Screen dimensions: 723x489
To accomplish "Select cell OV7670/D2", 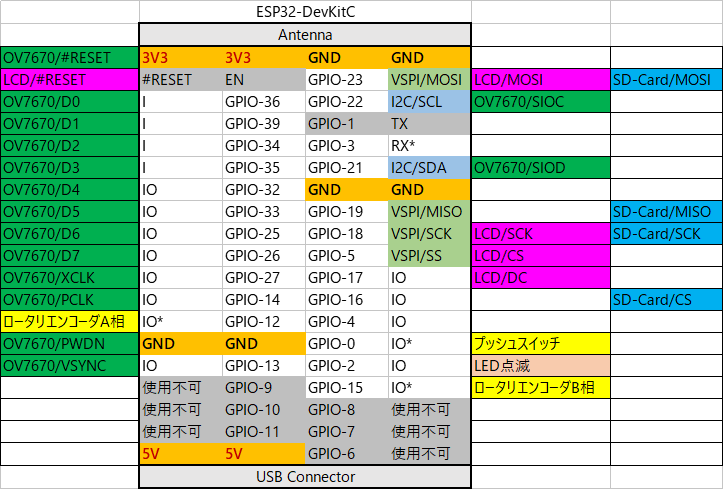I will pos(70,146).
